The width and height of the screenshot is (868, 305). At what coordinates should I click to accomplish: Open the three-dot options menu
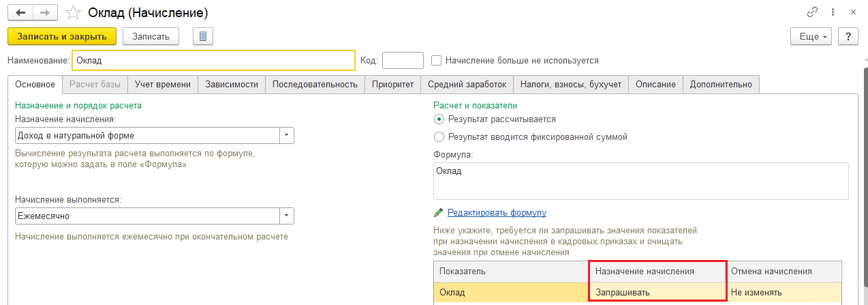click(833, 12)
